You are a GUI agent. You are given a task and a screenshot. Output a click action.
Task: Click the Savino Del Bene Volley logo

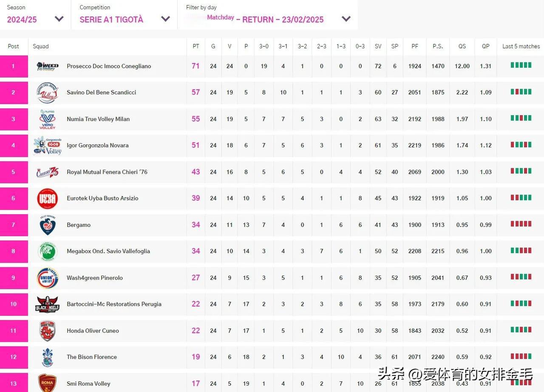pyautogui.click(x=47, y=93)
